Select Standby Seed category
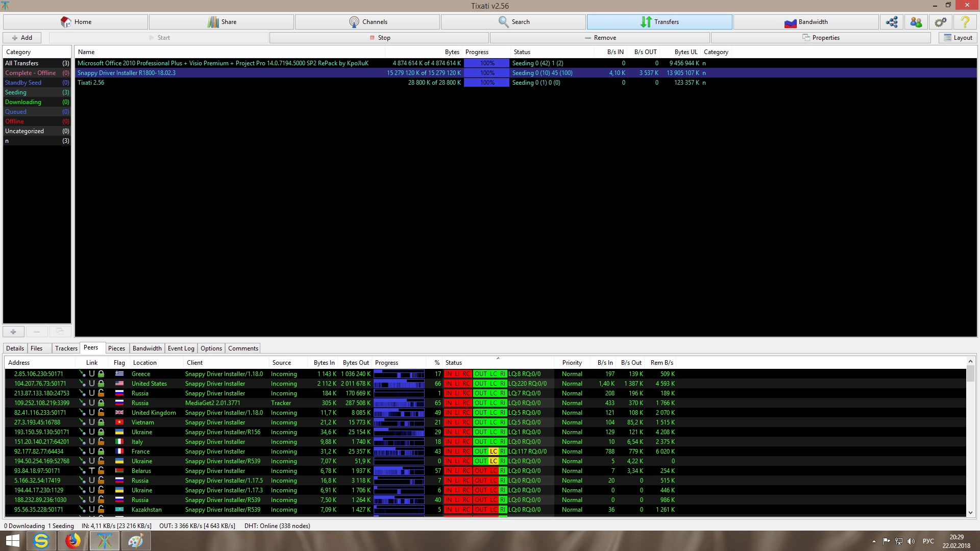Viewport: 980px width, 551px height. pyautogui.click(x=37, y=83)
